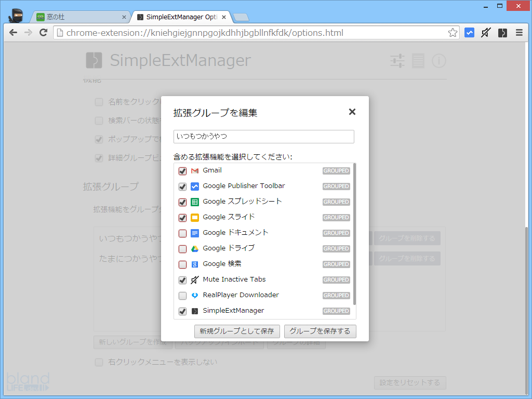Check RealPlayer Downloader checkbox
This screenshot has width=532, height=399.
[182, 296]
